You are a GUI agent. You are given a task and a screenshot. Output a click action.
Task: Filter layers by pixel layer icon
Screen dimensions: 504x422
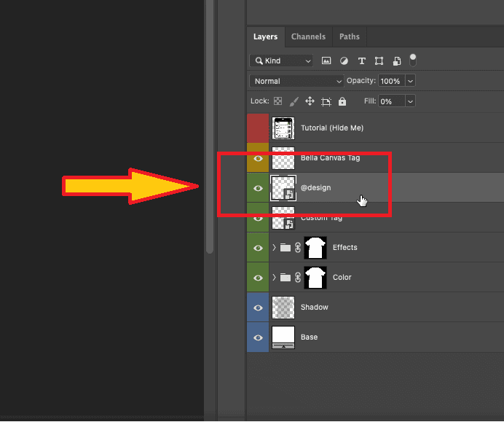click(x=326, y=61)
